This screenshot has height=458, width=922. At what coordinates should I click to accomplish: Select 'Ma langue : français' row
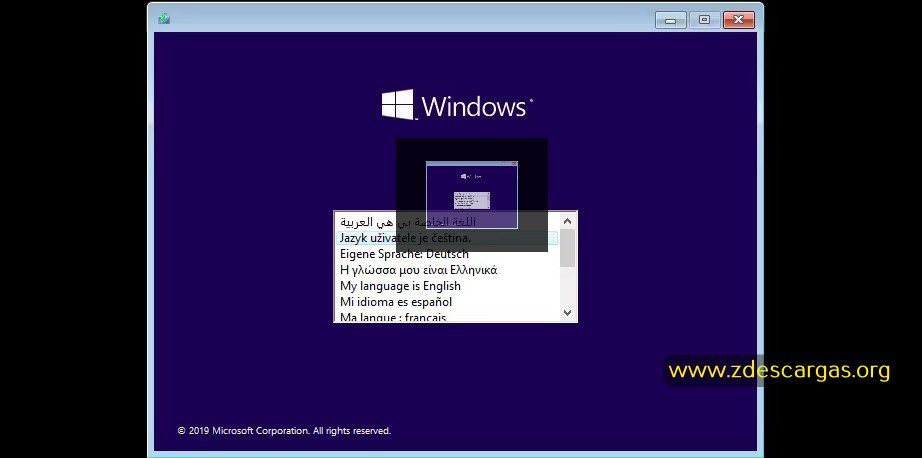pyautogui.click(x=447, y=316)
